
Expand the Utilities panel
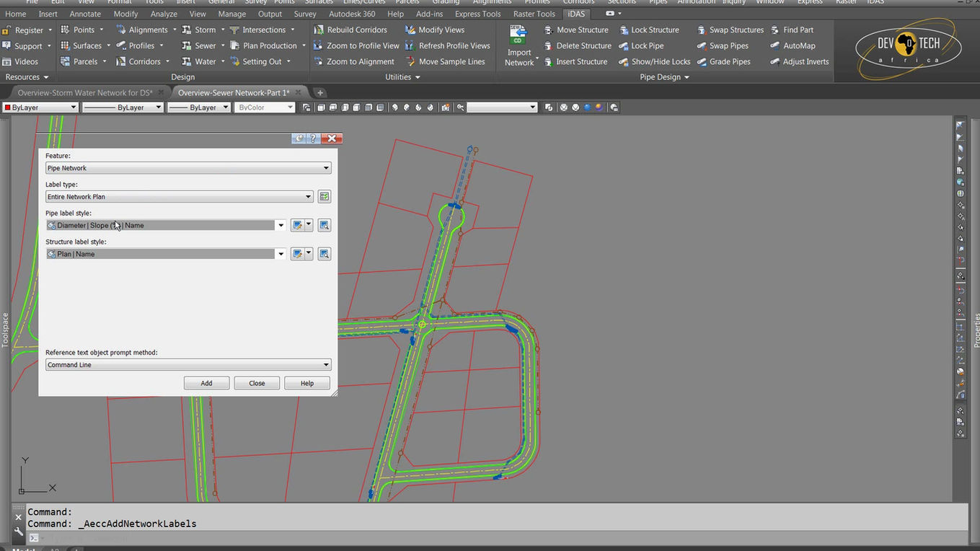pos(402,77)
